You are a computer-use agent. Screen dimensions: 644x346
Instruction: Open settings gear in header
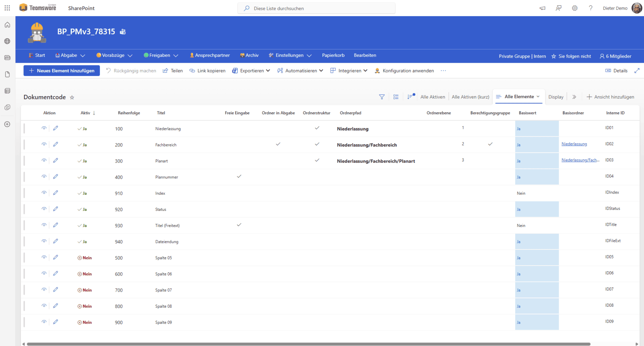[x=574, y=8]
